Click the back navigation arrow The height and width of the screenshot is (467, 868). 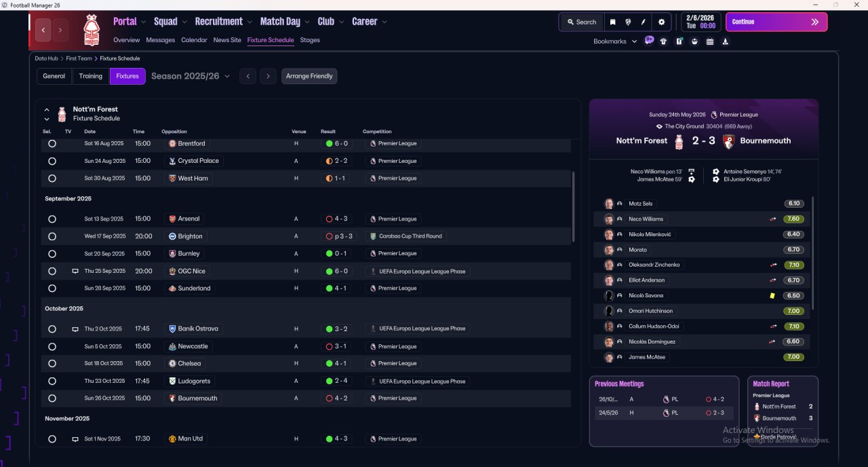tap(44, 30)
